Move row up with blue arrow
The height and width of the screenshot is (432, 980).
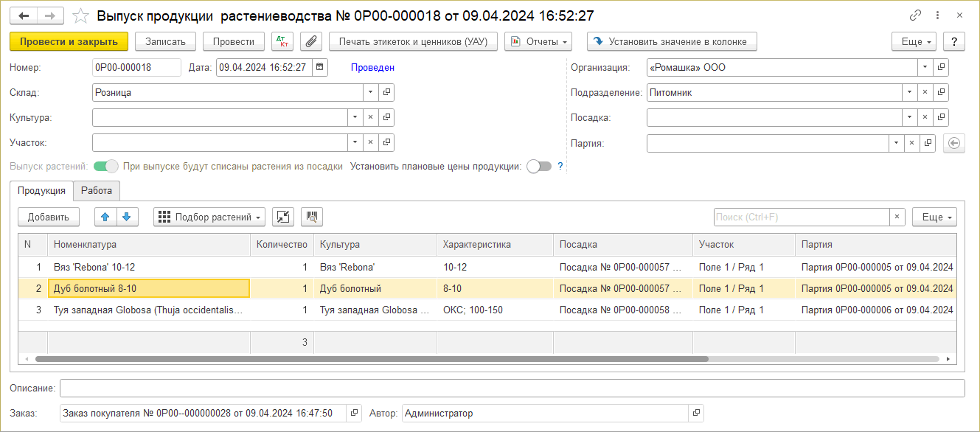[x=106, y=217]
